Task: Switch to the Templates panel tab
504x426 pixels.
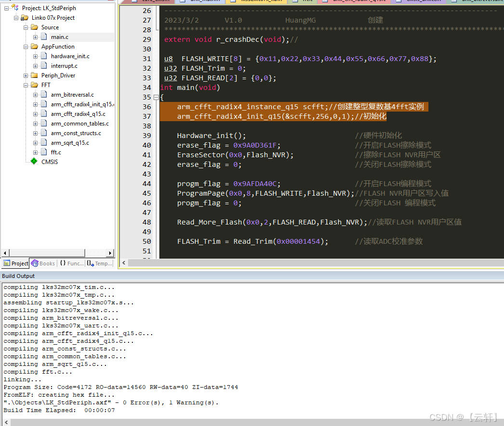Action: [x=99, y=263]
